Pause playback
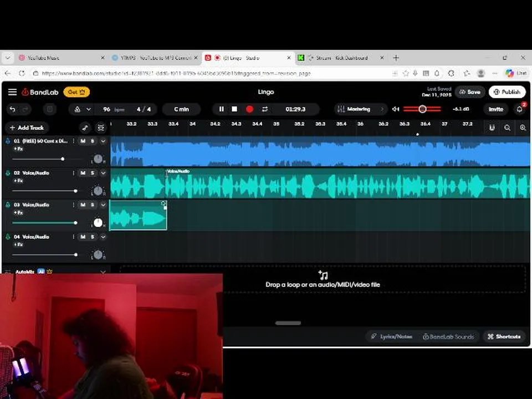The height and width of the screenshot is (399, 532). click(221, 109)
